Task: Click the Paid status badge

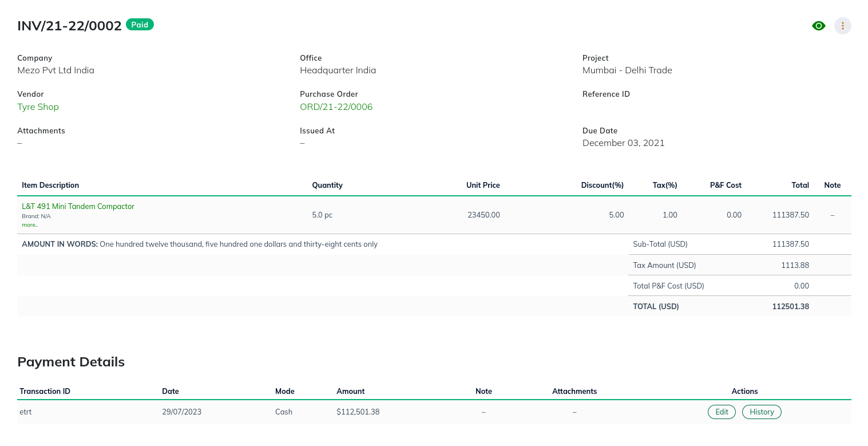Action: point(140,25)
